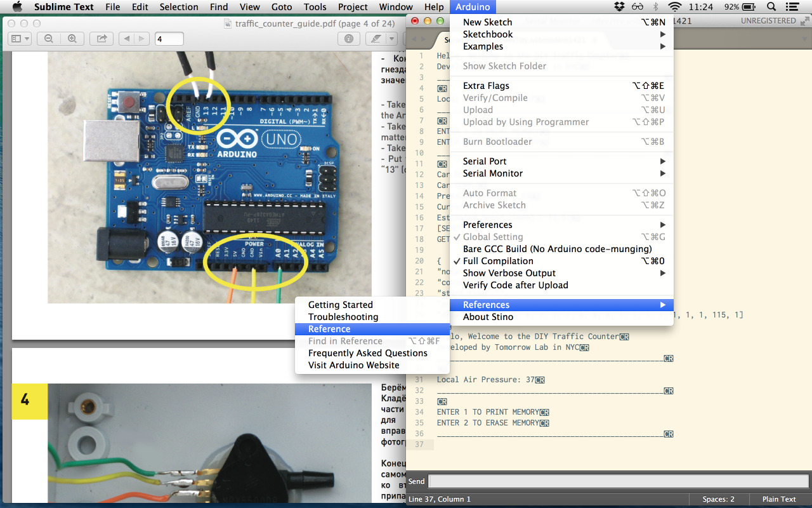Open the Tools menu
This screenshot has height=508, width=812.
pyautogui.click(x=315, y=7)
